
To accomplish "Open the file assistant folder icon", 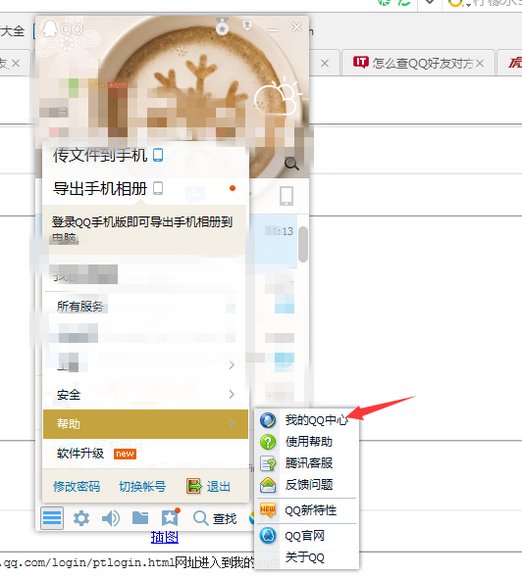I will coord(140,518).
